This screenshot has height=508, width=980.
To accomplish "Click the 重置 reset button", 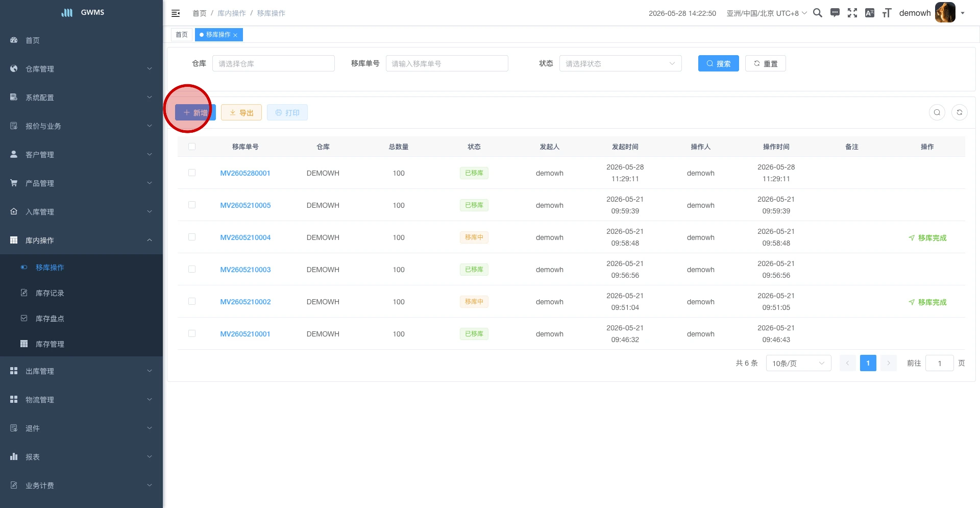I will (x=765, y=63).
